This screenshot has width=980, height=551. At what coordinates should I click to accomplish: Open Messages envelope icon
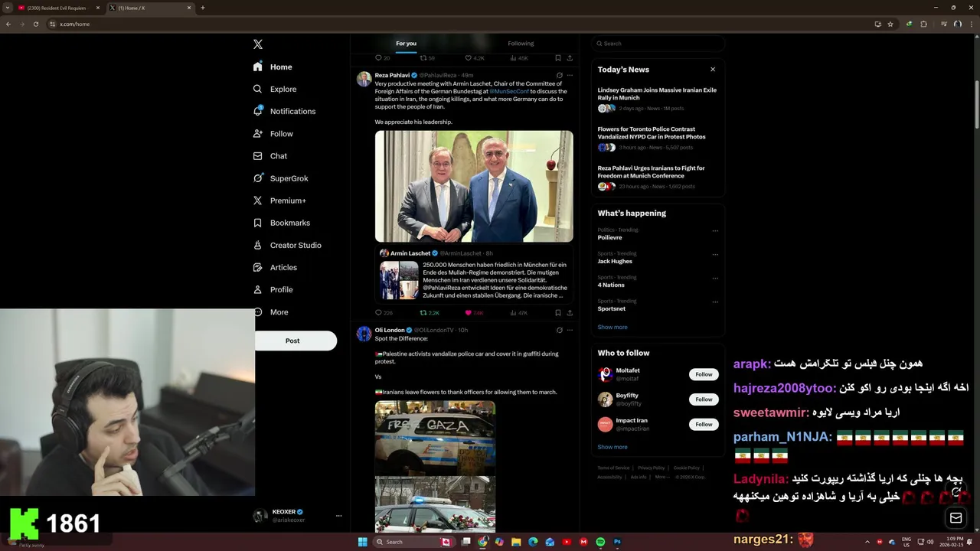956,518
